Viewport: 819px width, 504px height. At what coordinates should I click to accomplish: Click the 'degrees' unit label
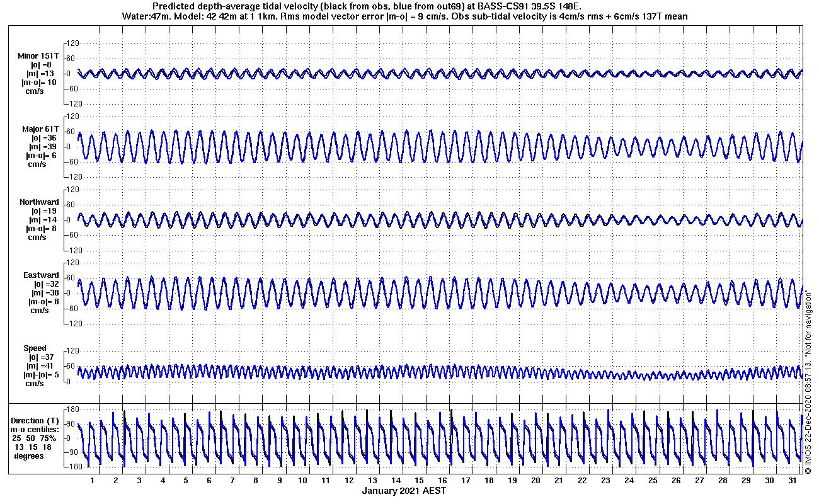click(x=30, y=455)
